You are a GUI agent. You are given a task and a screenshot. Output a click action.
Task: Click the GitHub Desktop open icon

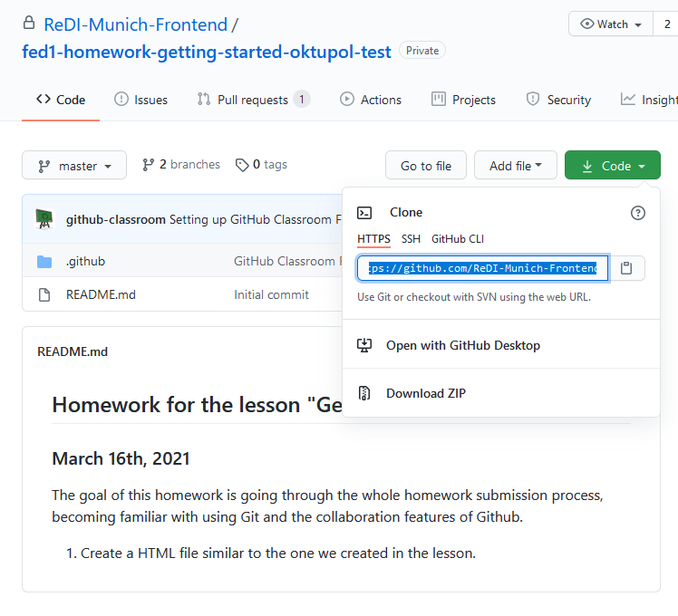tap(364, 345)
